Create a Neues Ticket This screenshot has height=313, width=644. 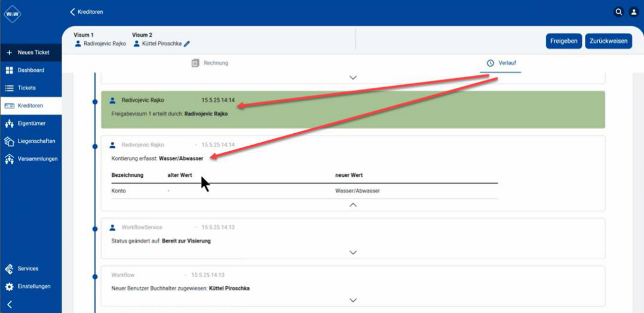tap(31, 53)
